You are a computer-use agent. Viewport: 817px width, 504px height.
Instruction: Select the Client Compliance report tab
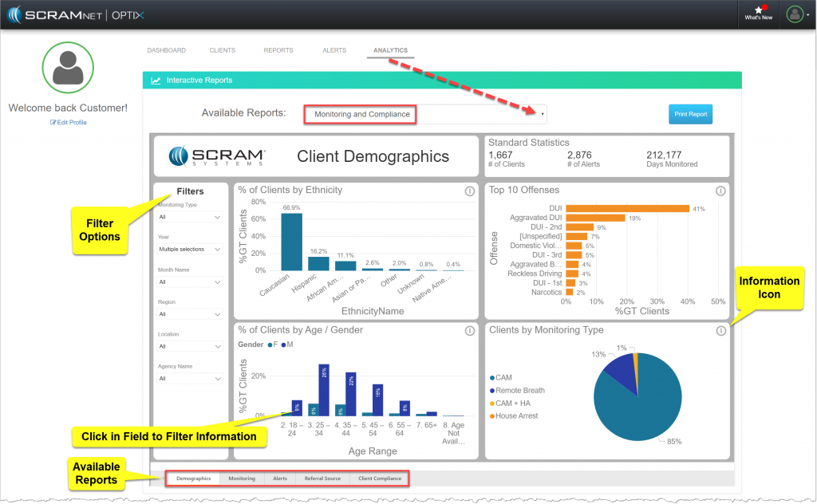381,478
